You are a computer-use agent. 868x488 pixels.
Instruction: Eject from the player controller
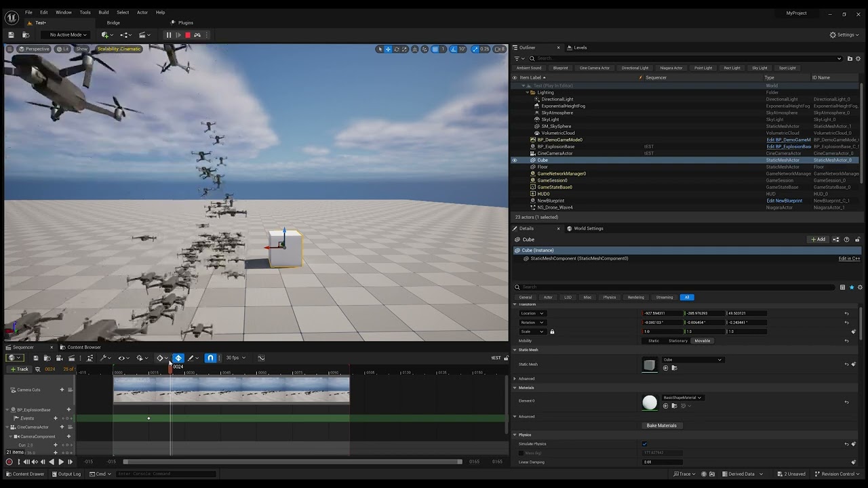coord(197,35)
